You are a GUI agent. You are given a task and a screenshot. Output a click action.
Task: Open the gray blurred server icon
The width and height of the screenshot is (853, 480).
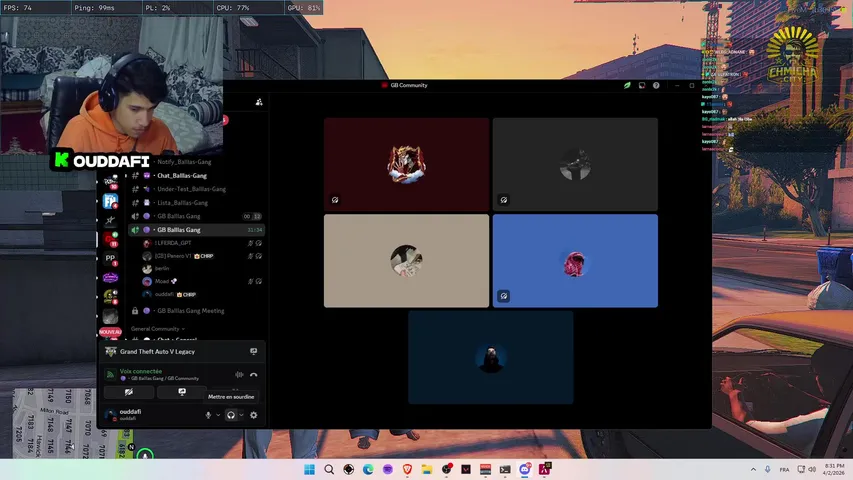(110, 316)
